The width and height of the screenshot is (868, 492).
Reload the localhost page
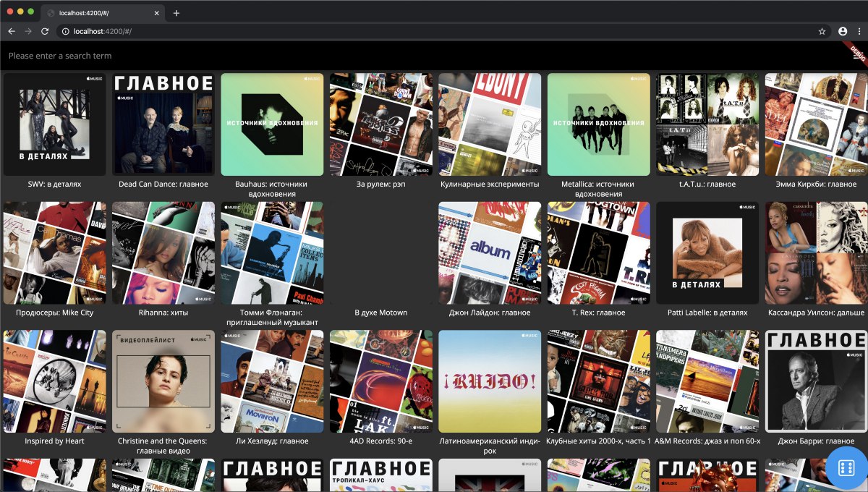tap(45, 32)
